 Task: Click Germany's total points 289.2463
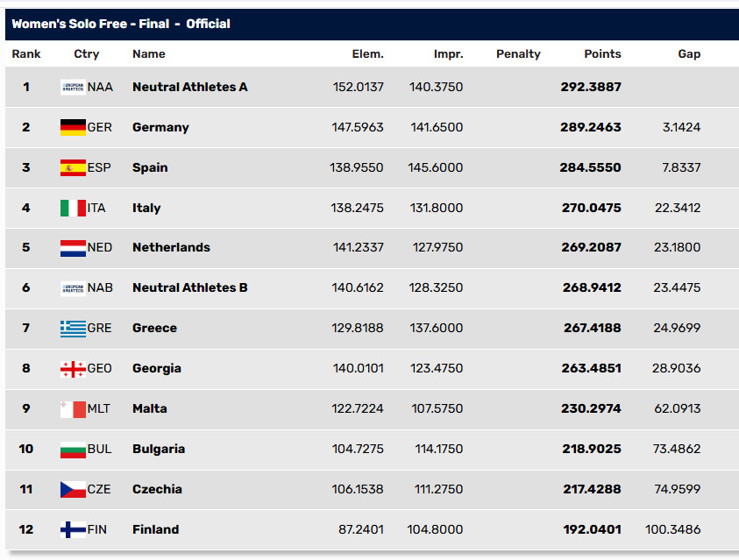(x=591, y=127)
